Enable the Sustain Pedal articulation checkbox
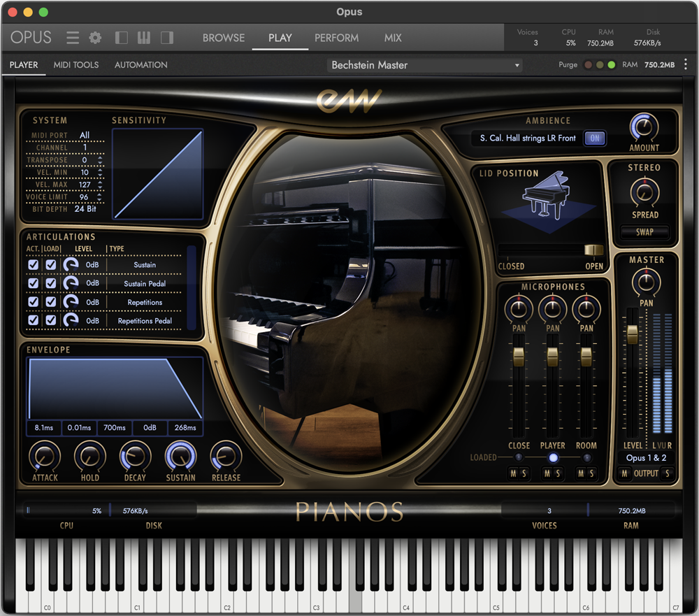Screen dimensions: 699x616 tap(33, 283)
